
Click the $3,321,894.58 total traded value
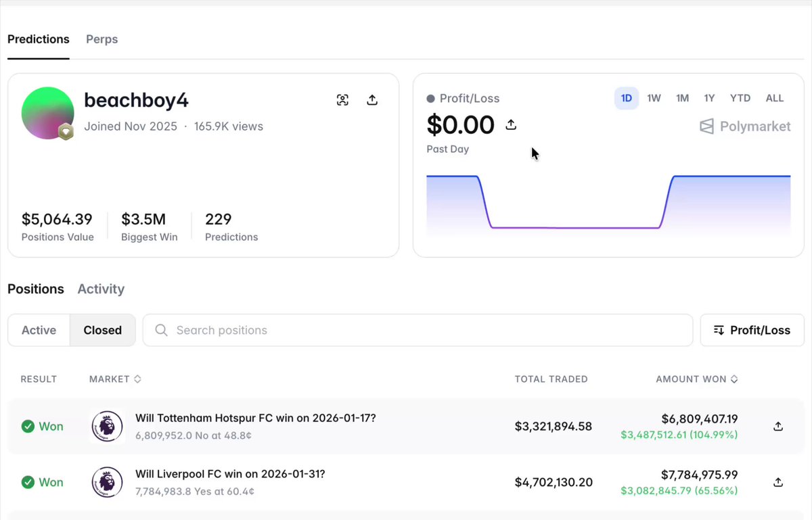coord(554,426)
